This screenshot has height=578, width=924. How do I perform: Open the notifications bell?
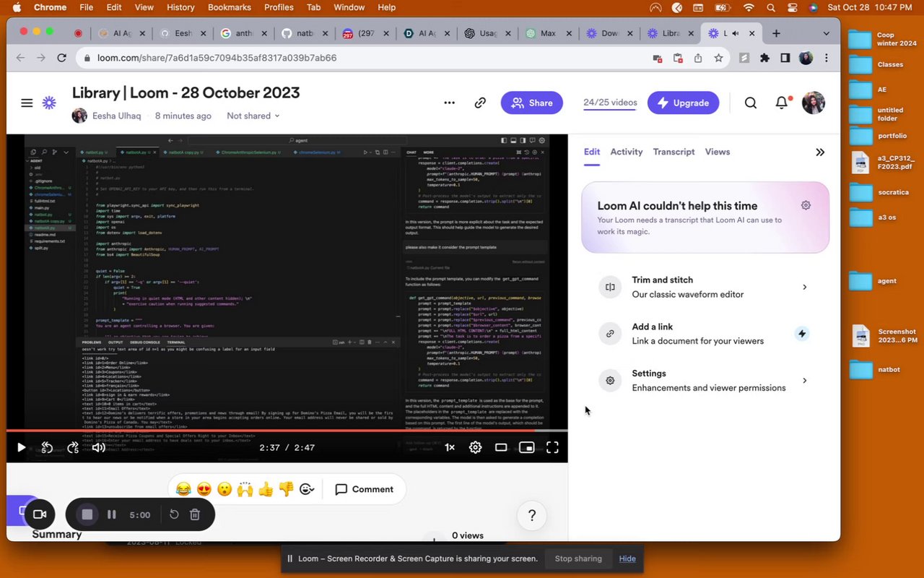point(782,103)
